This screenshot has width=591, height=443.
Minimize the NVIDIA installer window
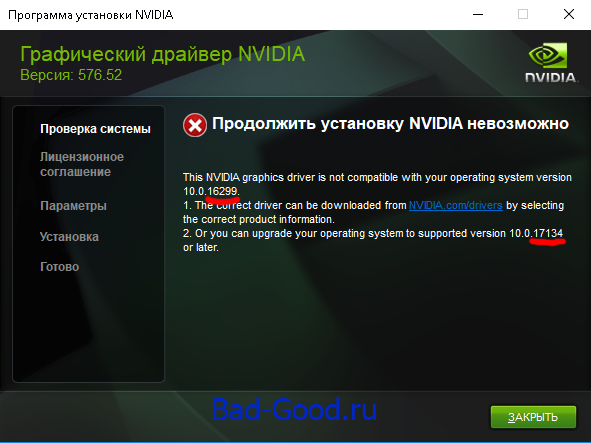[478, 14]
